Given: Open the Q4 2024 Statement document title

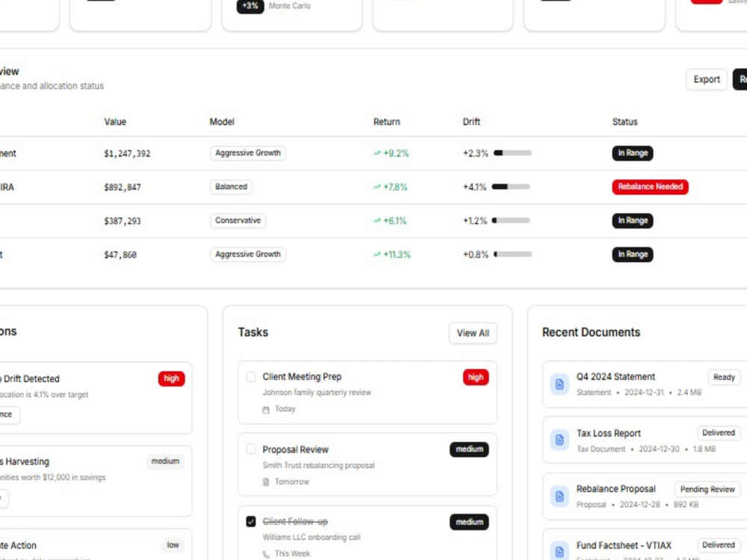Looking at the screenshot, I should (x=616, y=376).
